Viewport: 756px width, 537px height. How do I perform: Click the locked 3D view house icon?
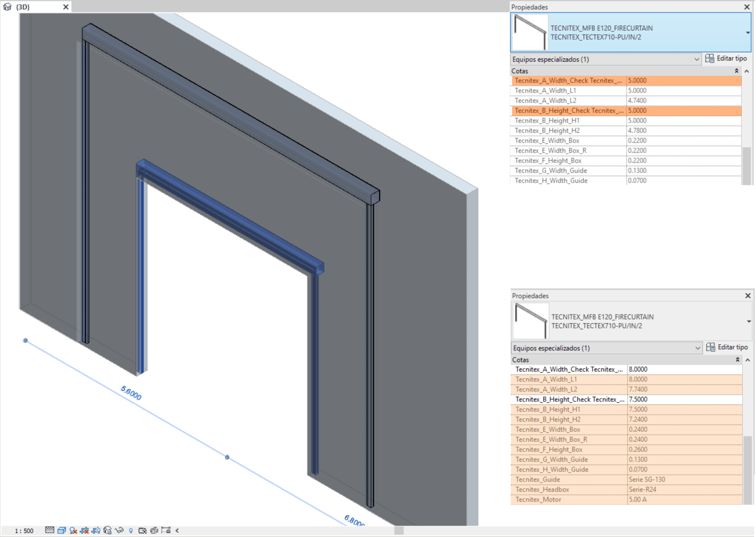click(107, 530)
